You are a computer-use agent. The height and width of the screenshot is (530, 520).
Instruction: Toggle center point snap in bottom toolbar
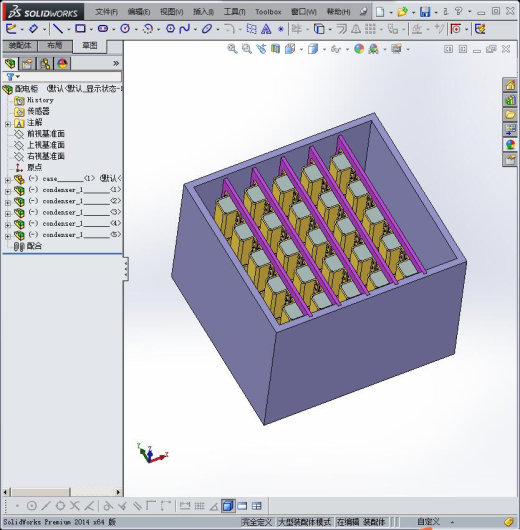tap(31, 506)
